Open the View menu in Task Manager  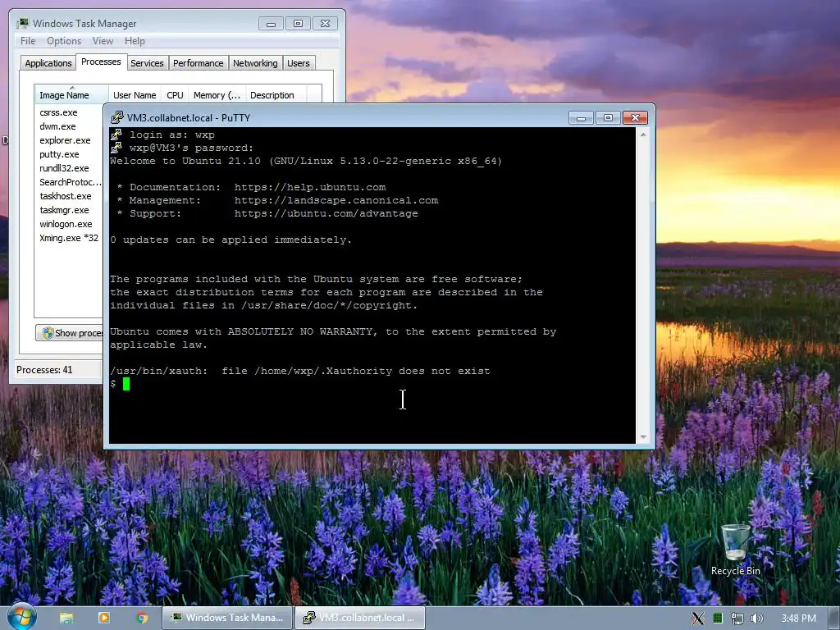103,41
